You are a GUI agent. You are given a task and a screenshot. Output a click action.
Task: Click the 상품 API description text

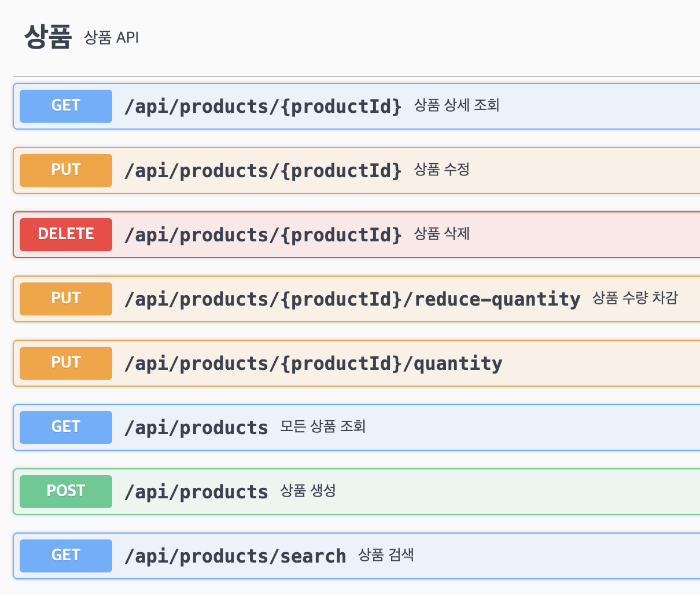(x=111, y=38)
